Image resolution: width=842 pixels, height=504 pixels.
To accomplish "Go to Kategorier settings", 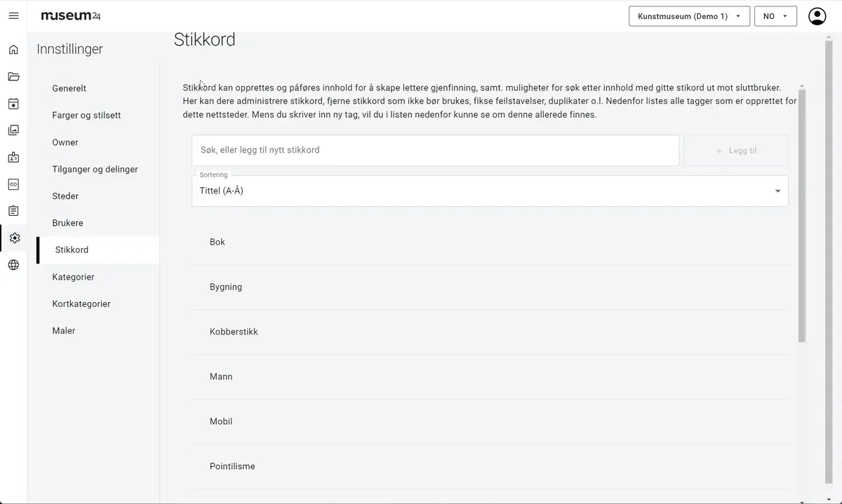I will 73,277.
